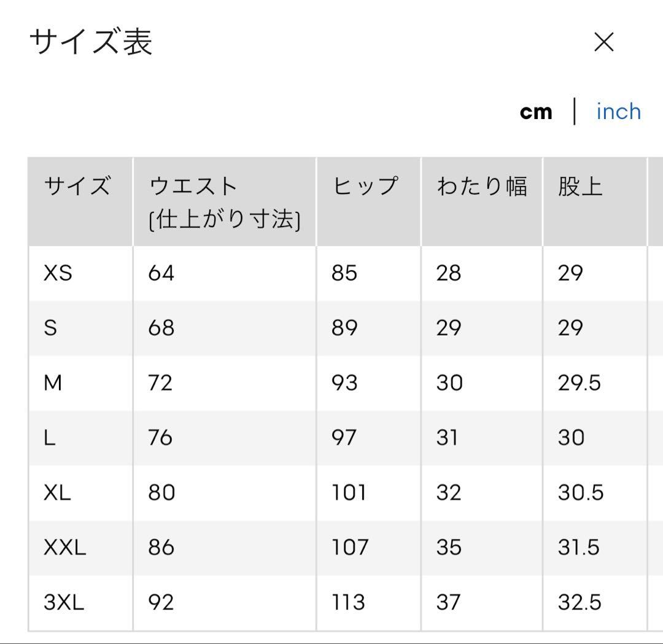Click the ウエスト column header

click(225, 202)
